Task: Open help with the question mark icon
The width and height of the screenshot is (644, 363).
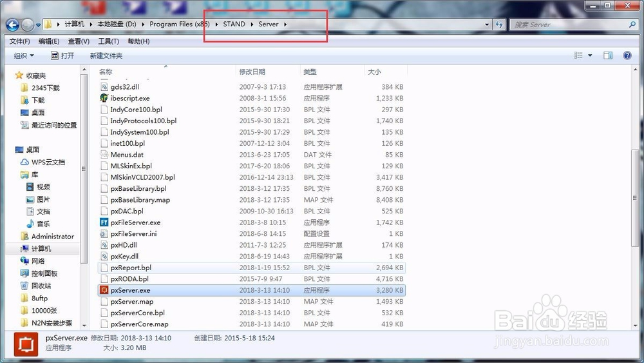Action: pyautogui.click(x=627, y=55)
